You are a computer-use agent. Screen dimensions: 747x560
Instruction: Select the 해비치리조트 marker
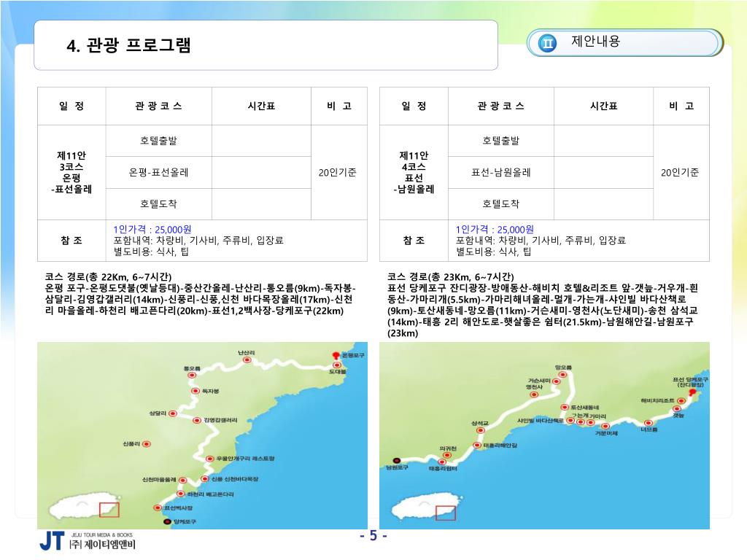point(681,401)
